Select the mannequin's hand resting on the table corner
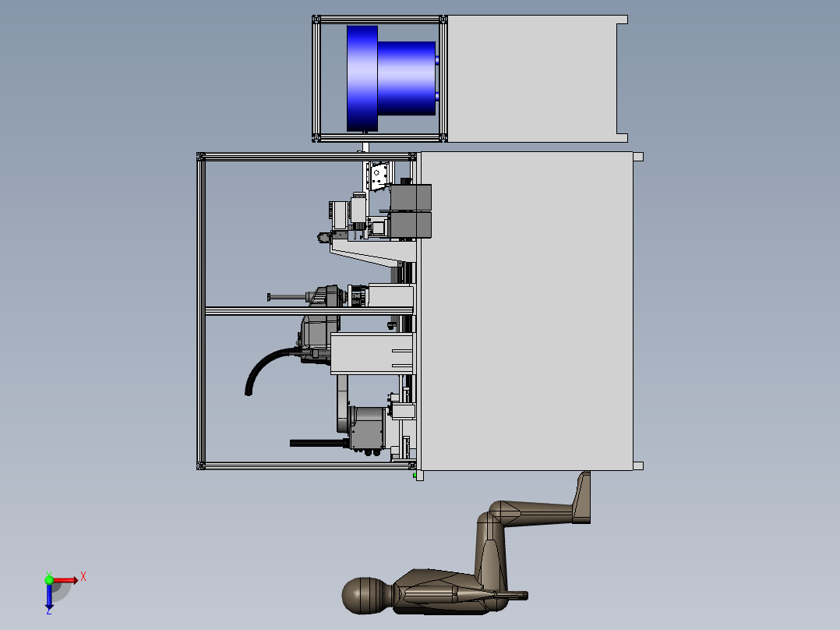 (x=582, y=497)
